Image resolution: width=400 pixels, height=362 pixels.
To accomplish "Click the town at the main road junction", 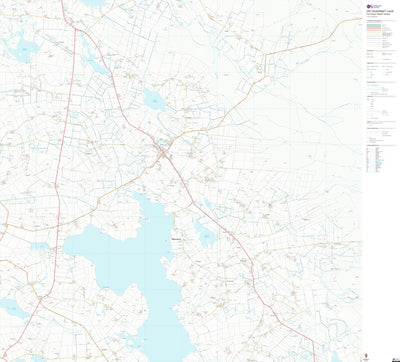I will [x=163, y=153].
